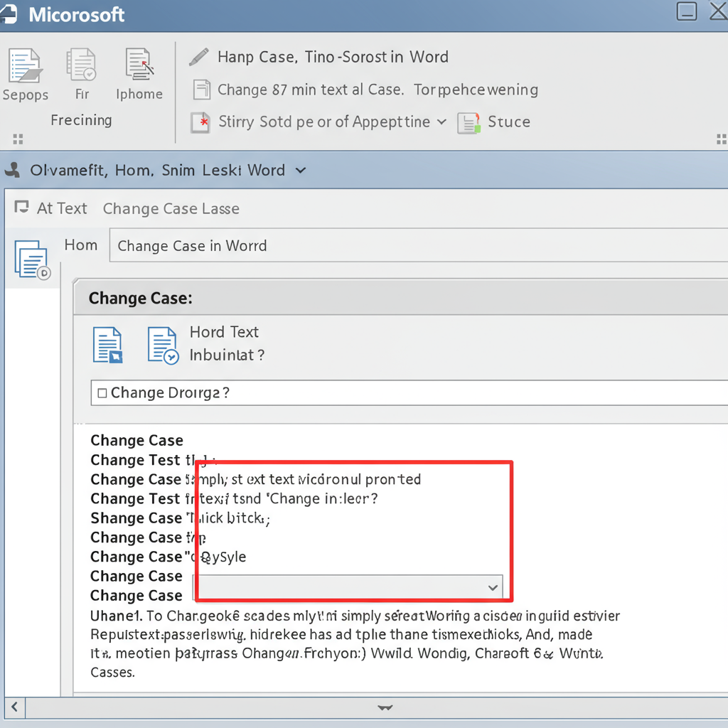Select the Inbuinlat checkmark document icon
The width and height of the screenshot is (728, 728).
[163, 344]
